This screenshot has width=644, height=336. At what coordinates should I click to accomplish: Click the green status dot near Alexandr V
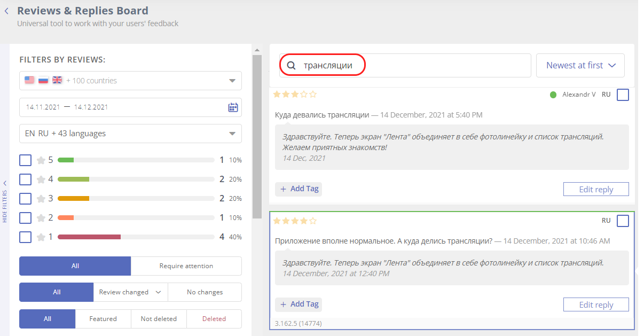click(x=553, y=95)
